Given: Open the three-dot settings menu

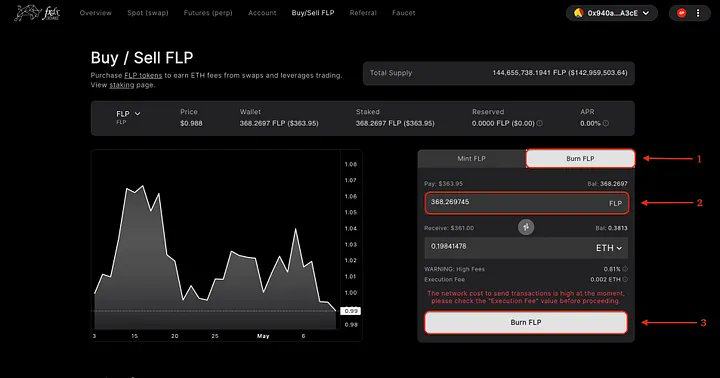Looking at the screenshot, I should (698, 13).
